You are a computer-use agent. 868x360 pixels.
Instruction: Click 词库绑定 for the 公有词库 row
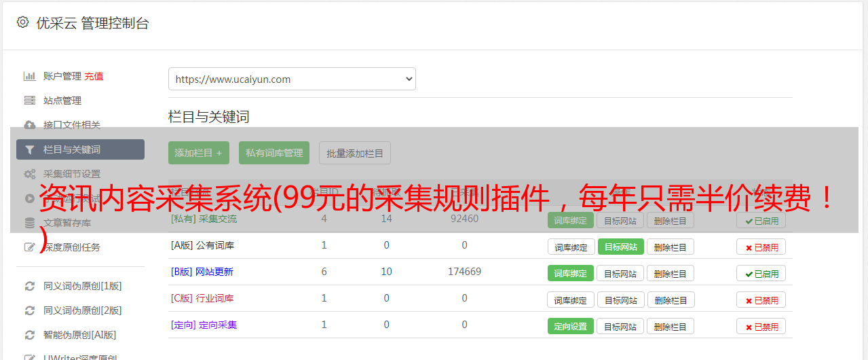(571, 247)
